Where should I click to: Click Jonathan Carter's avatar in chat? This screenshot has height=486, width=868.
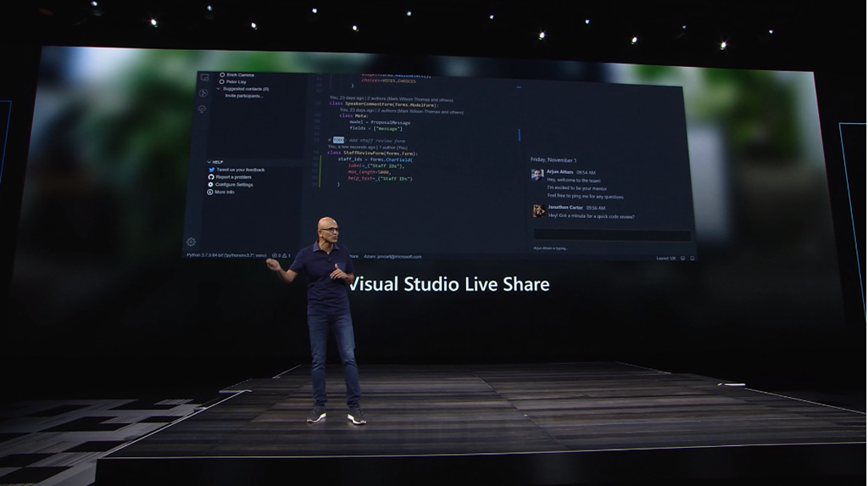coord(538,210)
